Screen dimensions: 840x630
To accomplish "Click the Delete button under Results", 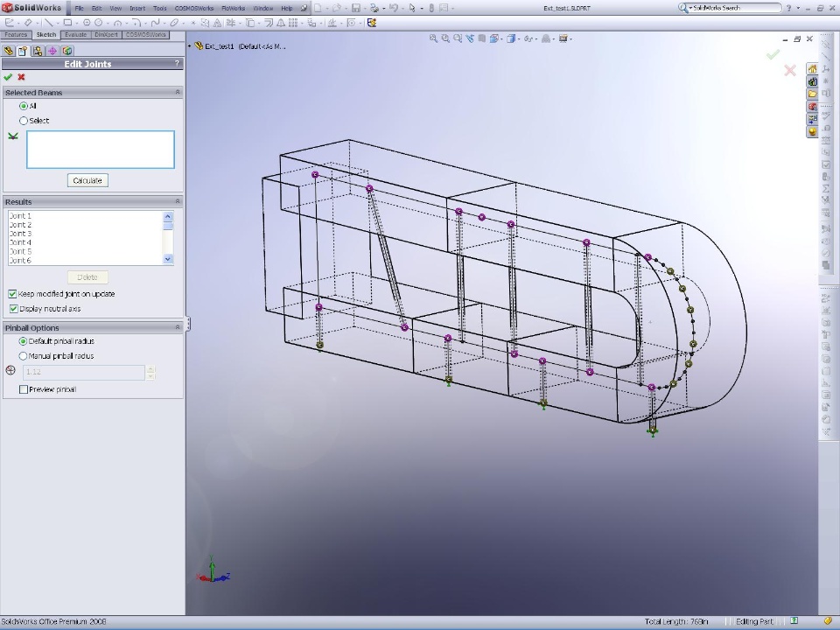I will tap(87, 277).
